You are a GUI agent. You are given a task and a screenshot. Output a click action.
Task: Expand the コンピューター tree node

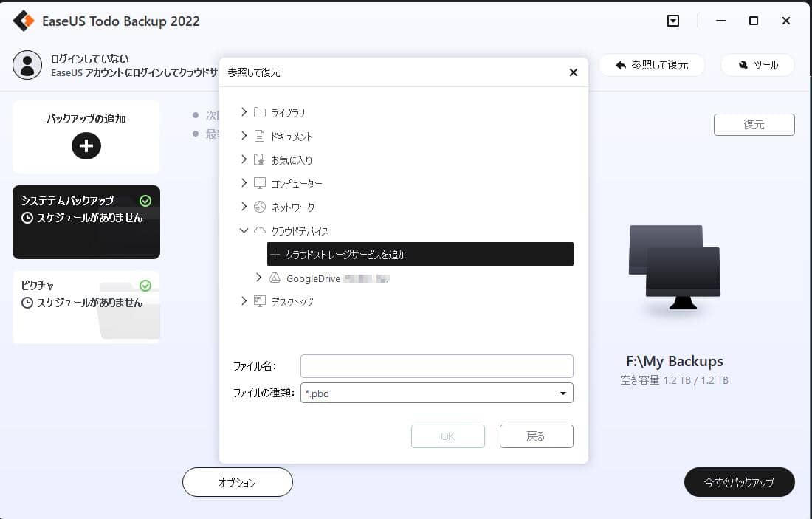[x=244, y=183]
